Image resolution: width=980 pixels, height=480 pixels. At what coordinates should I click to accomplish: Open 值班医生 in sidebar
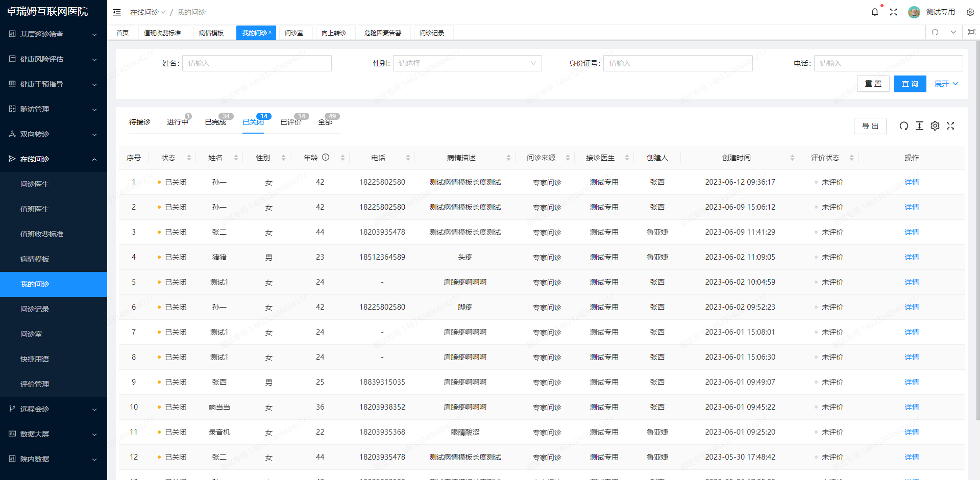pyautogui.click(x=54, y=209)
